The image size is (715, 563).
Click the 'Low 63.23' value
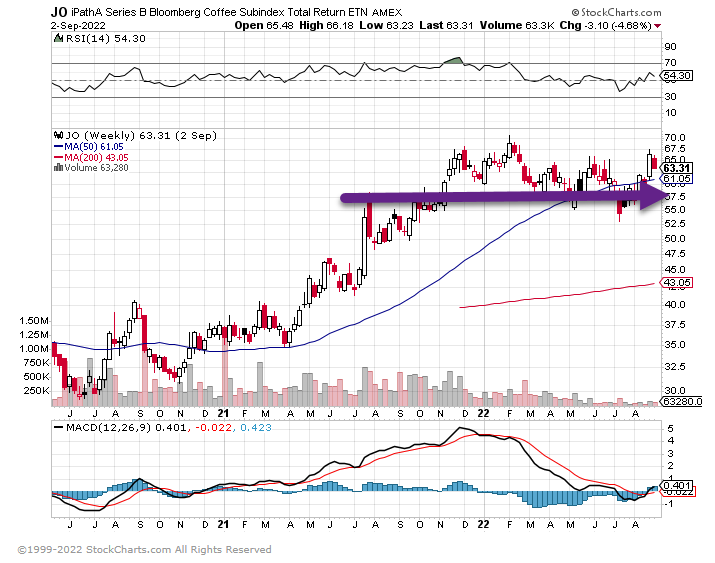click(x=386, y=26)
